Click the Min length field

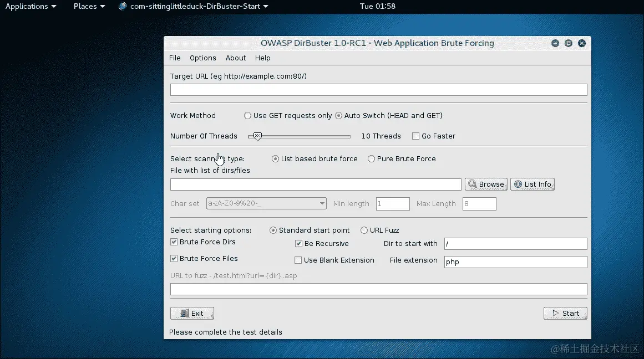(x=393, y=204)
